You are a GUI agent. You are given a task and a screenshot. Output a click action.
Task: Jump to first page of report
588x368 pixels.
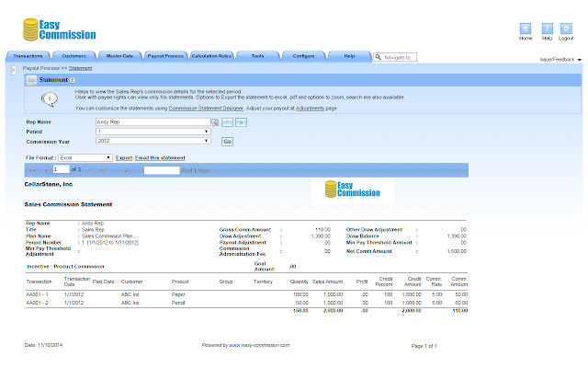(32, 169)
